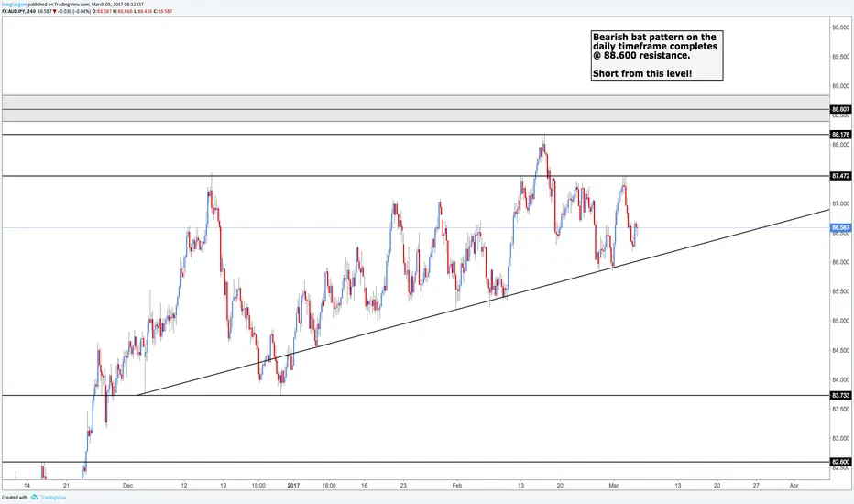Screen dimensions: 854x504
Task: Click the 'Created with' footer text
Action: click(x=15, y=497)
